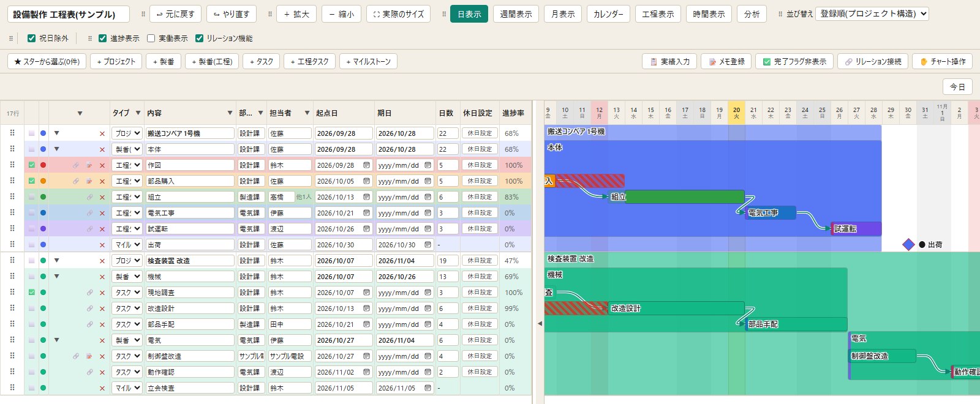Open the 分析 tab
Viewport: 980px width, 404px height.
click(752, 14)
